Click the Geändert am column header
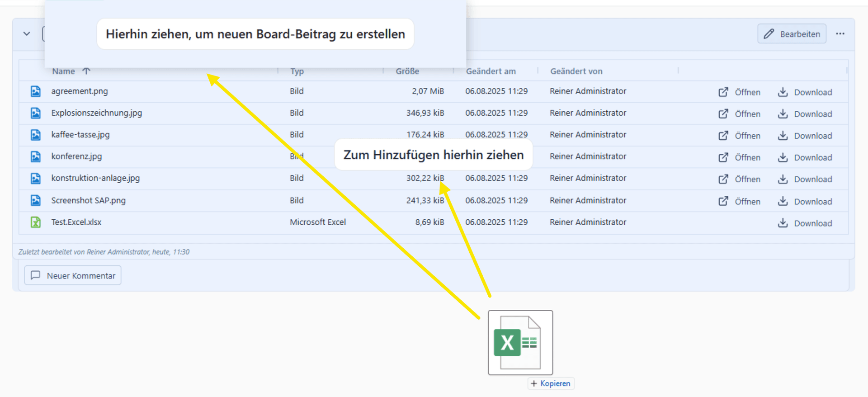 point(491,71)
